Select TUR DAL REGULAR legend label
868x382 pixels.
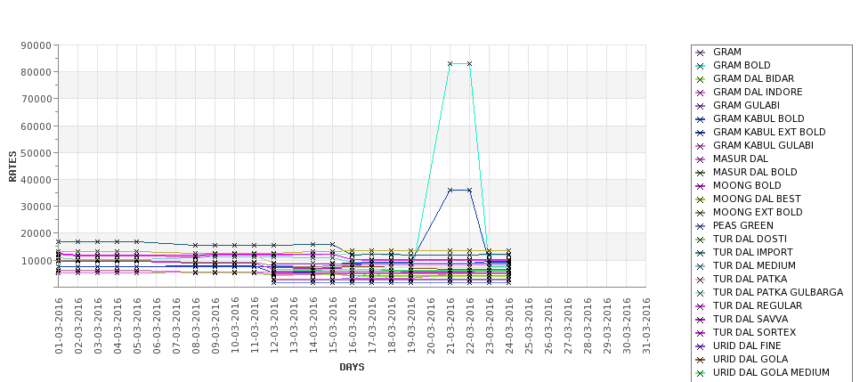[758, 305]
